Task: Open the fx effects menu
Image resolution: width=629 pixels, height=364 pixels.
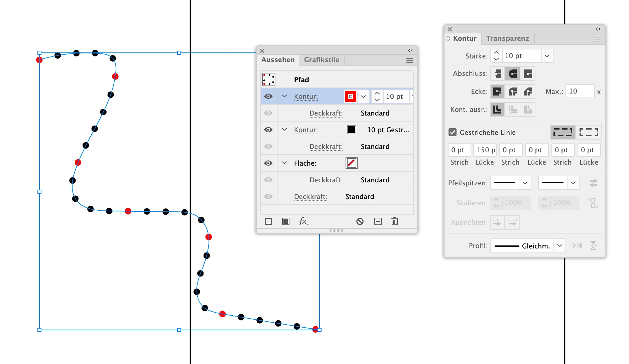Action: click(304, 221)
